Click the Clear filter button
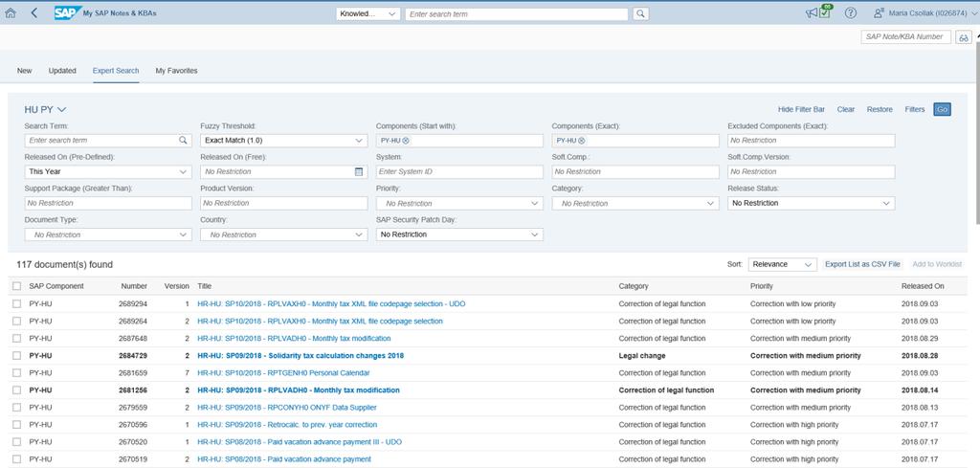 click(846, 109)
